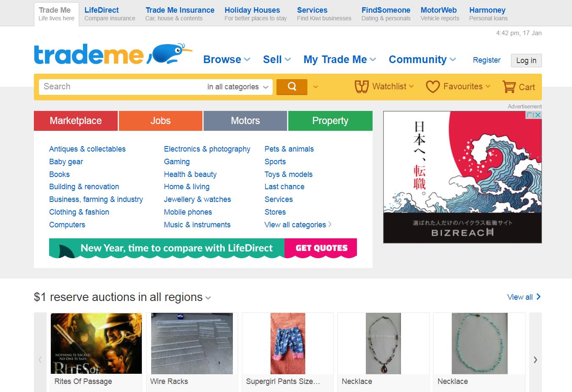Open Harmoney personal loans tab
Viewport: 572px width, 392px height.
[488, 14]
